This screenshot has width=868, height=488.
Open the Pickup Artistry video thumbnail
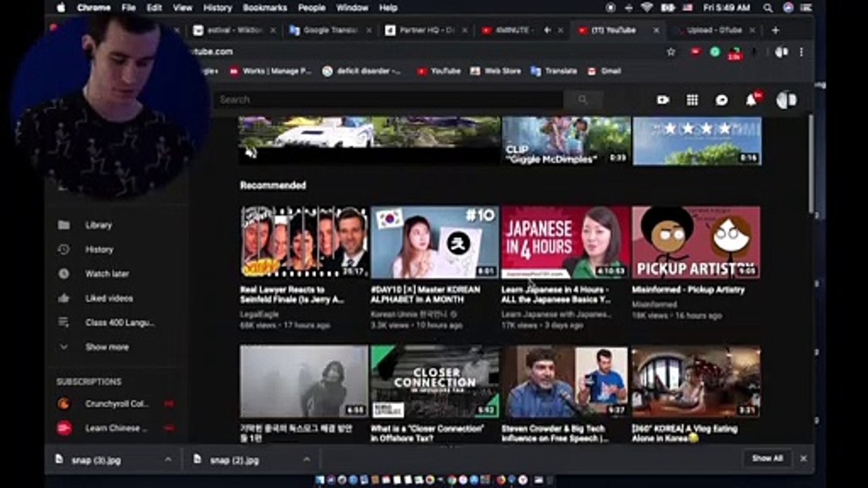pyautogui.click(x=696, y=242)
